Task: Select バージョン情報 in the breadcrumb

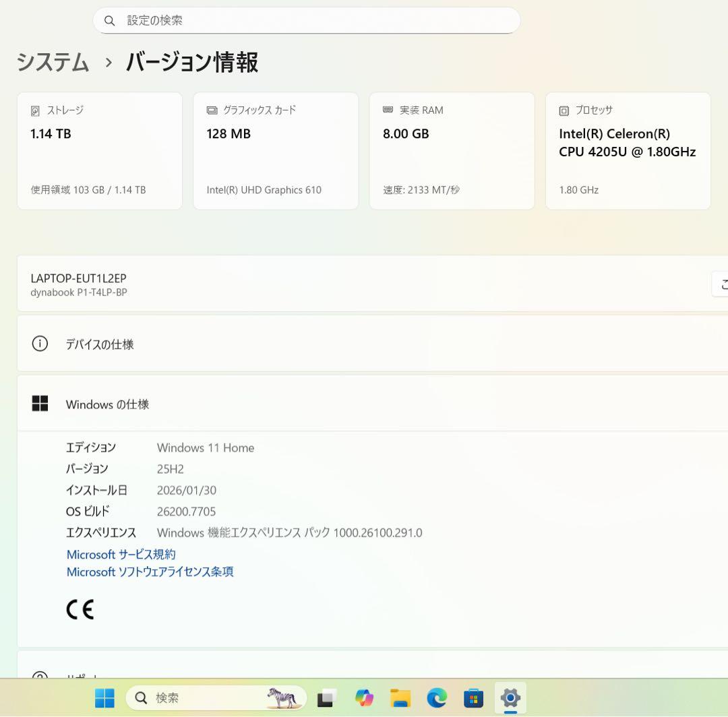Action: click(x=191, y=62)
